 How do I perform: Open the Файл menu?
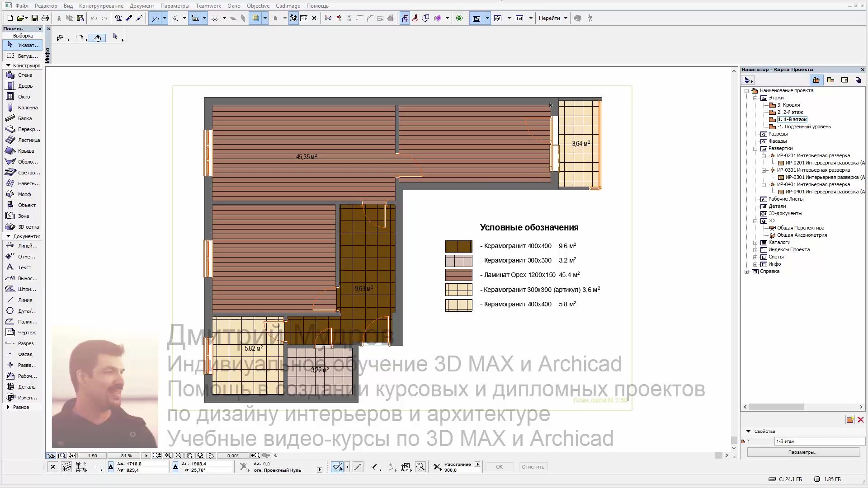click(x=22, y=6)
